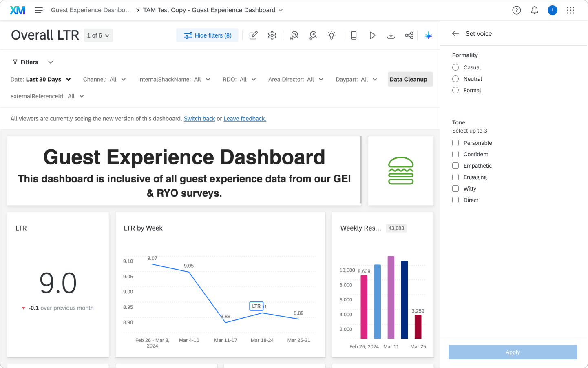Open Area Director filter dropdown
Viewport: 588px width, 368px height.
pyautogui.click(x=296, y=80)
